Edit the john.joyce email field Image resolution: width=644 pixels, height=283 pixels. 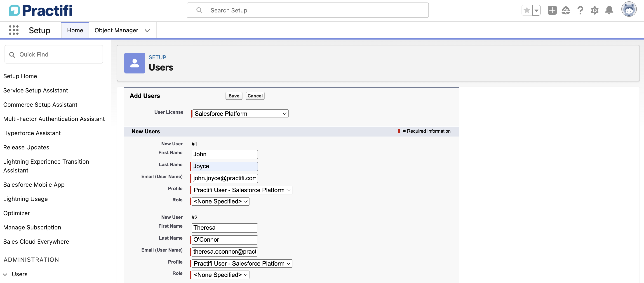pyautogui.click(x=225, y=178)
